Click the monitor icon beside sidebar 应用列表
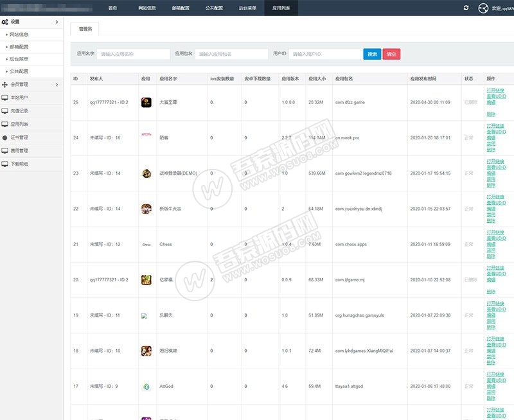This screenshot has width=514, height=420. 5,124
